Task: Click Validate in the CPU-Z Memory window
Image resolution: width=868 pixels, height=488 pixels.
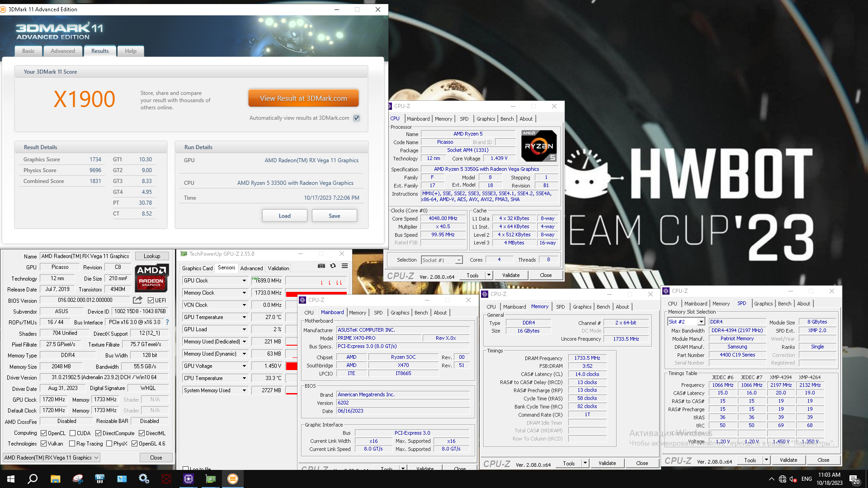Action: pos(607,463)
